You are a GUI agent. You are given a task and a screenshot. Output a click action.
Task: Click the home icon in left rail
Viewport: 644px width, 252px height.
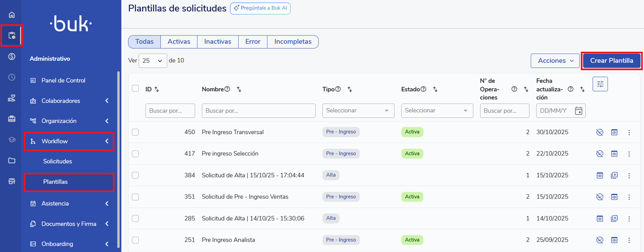tap(11, 15)
